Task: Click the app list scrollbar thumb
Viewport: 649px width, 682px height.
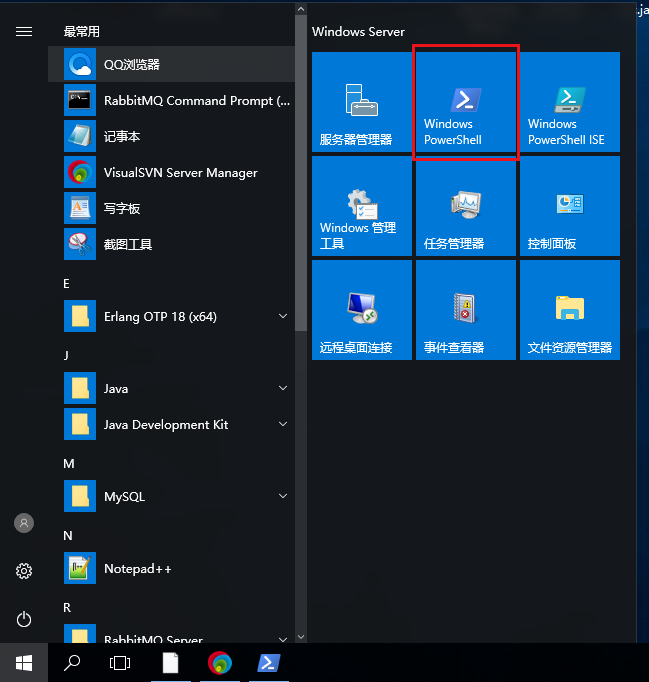Action: point(301,173)
